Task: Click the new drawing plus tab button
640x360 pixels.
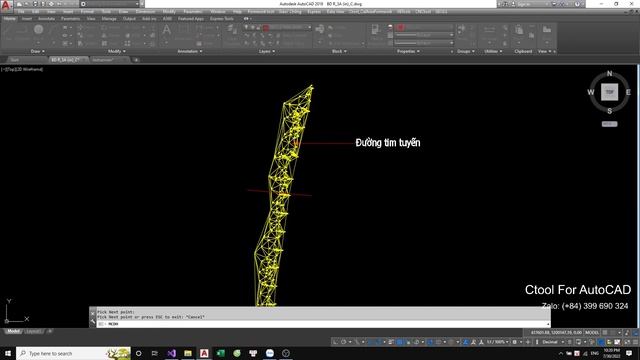Action: point(136,60)
